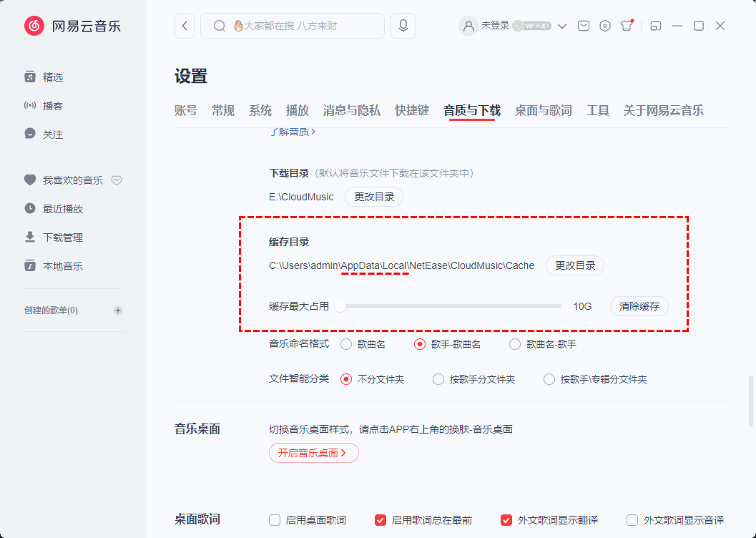Select 歌手-歌曲名 naming format

[420, 344]
